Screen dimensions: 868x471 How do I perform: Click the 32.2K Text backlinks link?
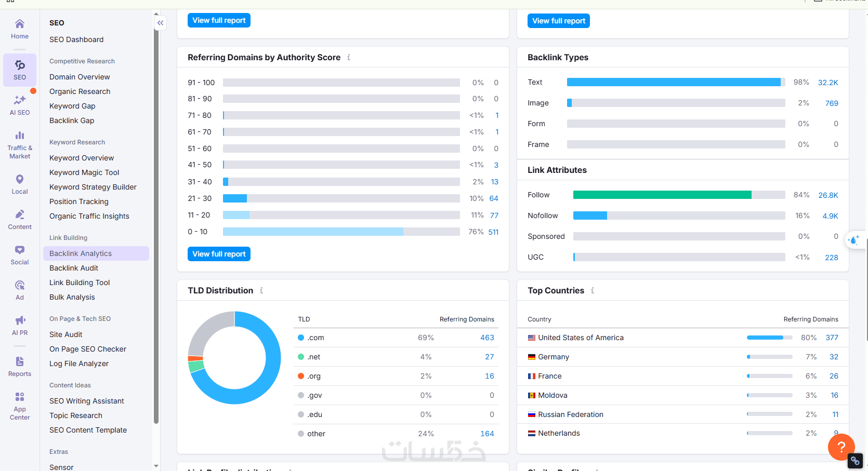(828, 83)
